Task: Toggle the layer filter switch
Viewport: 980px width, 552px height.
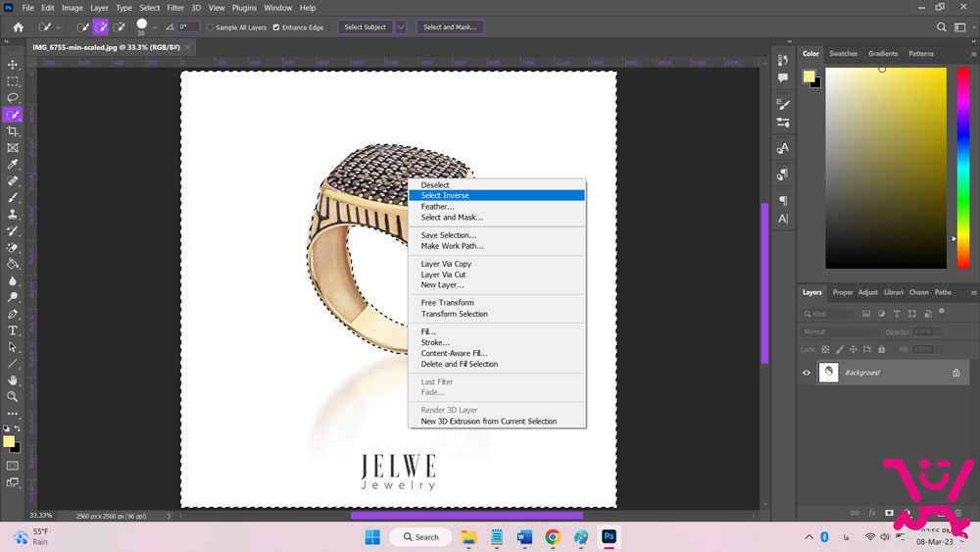Action: coord(942,312)
